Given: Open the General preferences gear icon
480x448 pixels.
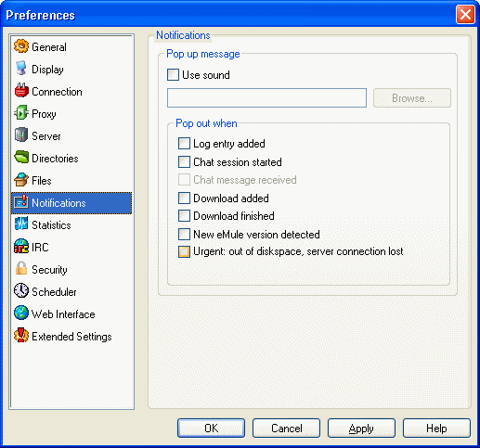Looking at the screenshot, I should click(x=21, y=47).
